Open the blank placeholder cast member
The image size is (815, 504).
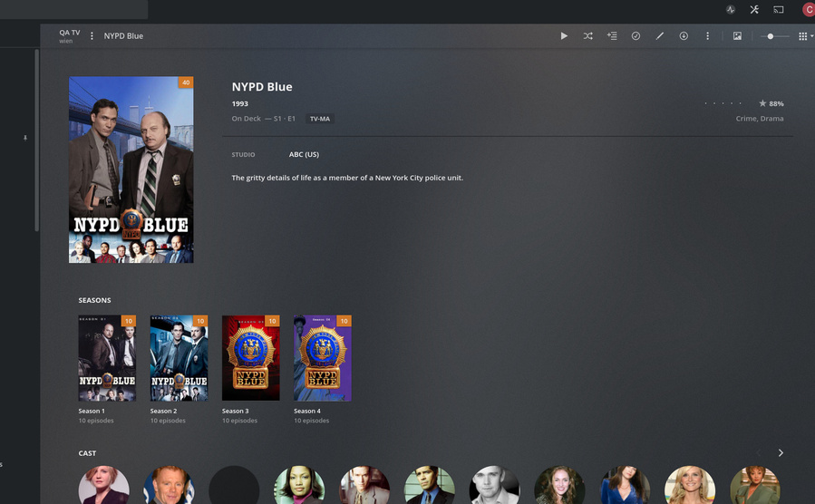[x=234, y=485]
